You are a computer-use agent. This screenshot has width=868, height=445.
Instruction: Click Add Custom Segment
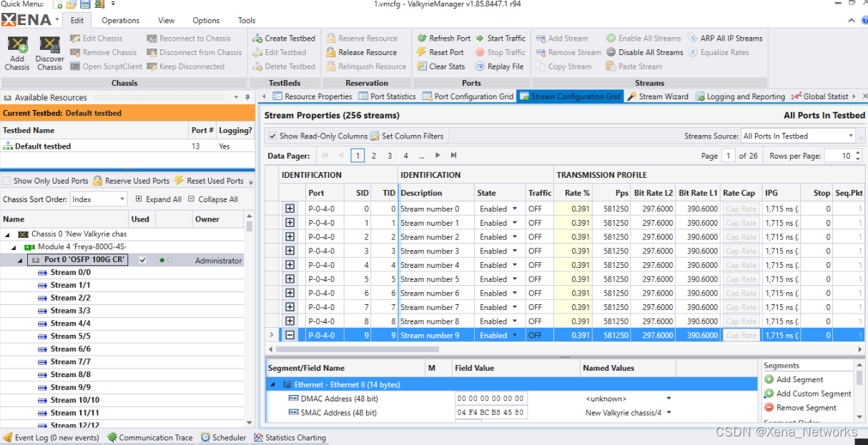[808, 394]
